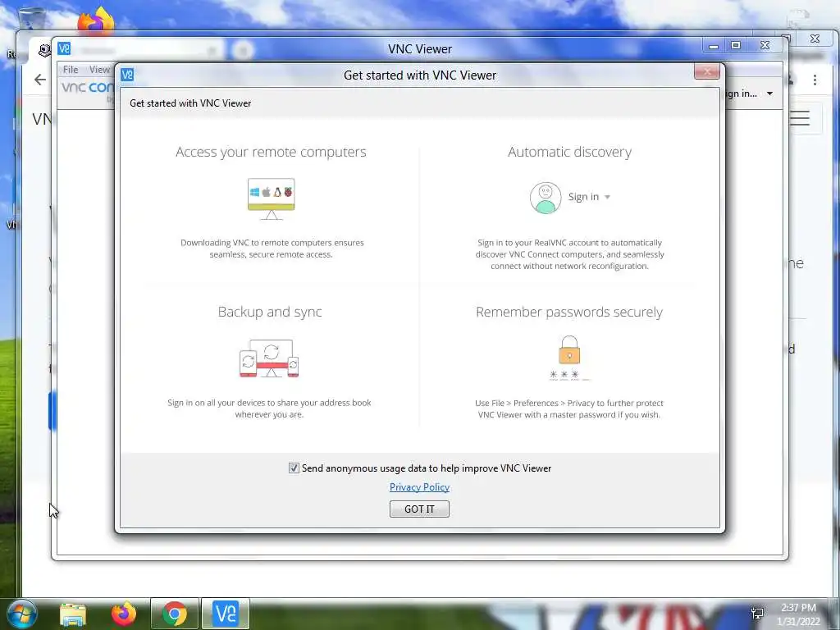This screenshot has height=630, width=840.
Task: Click the Backup and sync devices icon
Action: [269, 358]
